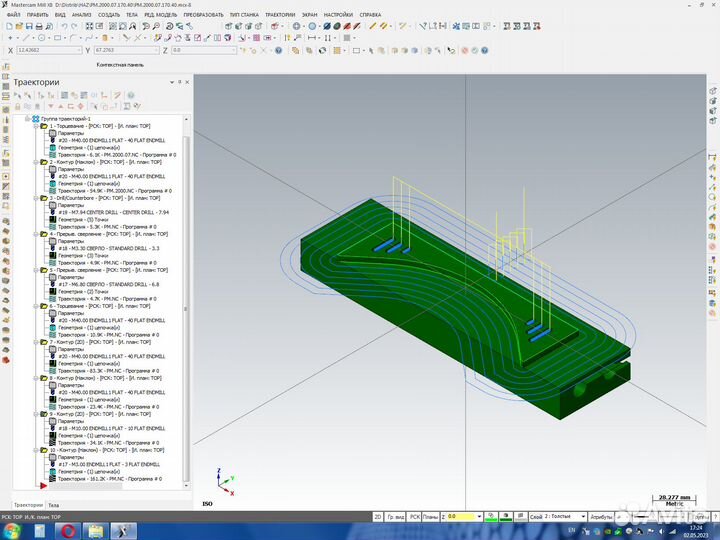
Task: Click the Undo arrow icon
Action: [64, 27]
